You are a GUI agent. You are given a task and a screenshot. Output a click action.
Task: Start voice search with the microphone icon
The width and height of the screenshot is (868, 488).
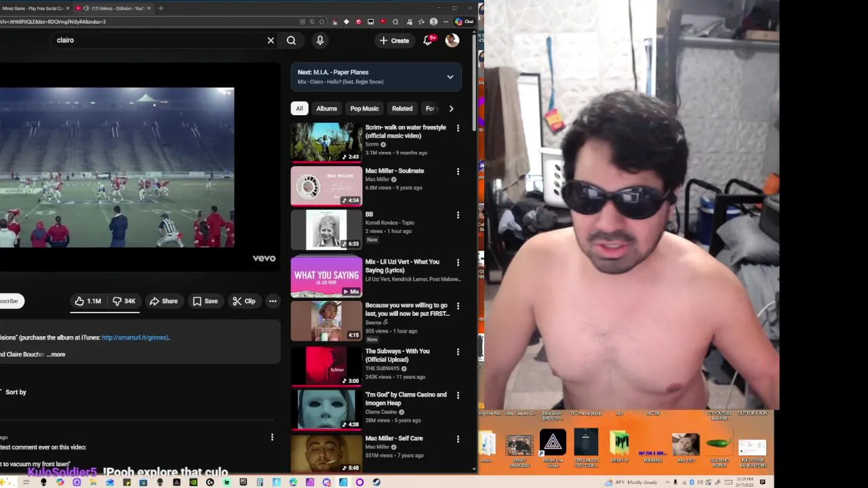(320, 40)
